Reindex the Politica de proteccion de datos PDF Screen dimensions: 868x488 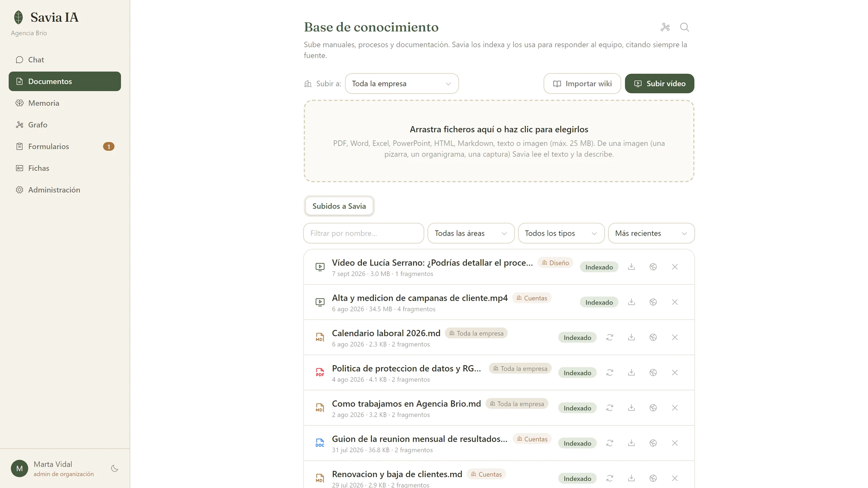click(x=610, y=373)
